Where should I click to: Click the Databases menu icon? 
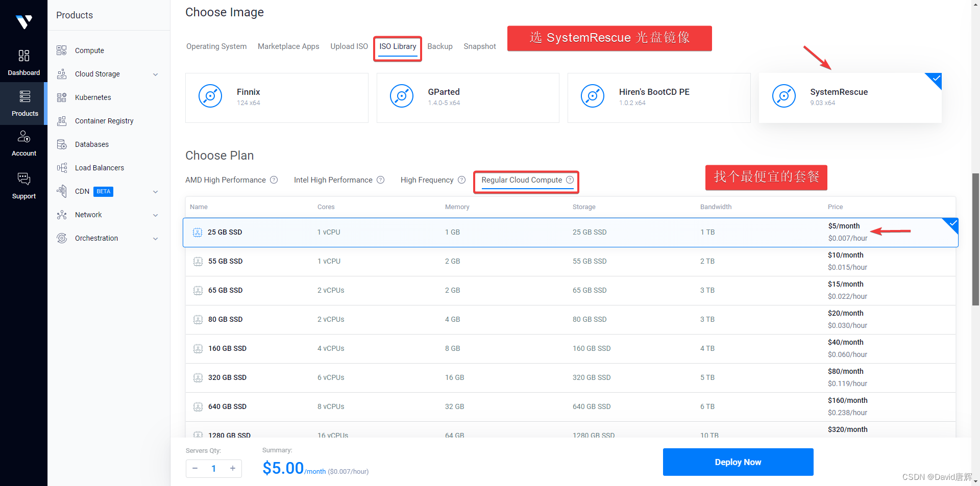click(62, 144)
